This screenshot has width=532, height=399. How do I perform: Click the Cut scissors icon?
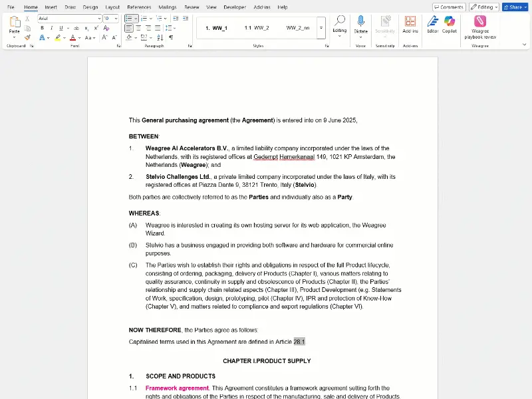(x=27, y=19)
